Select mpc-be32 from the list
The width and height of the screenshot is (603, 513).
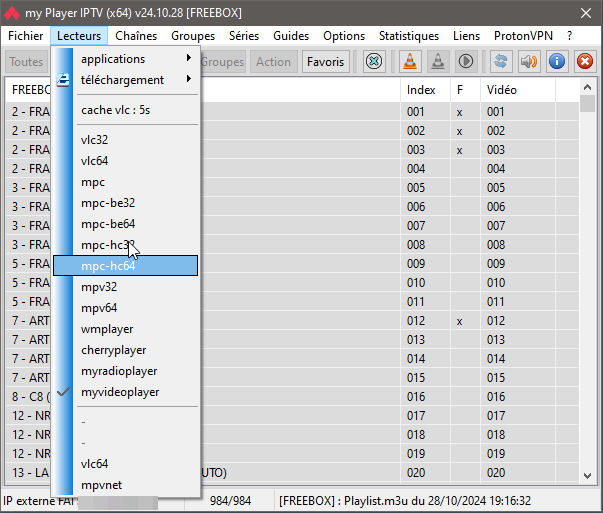click(x=125, y=203)
